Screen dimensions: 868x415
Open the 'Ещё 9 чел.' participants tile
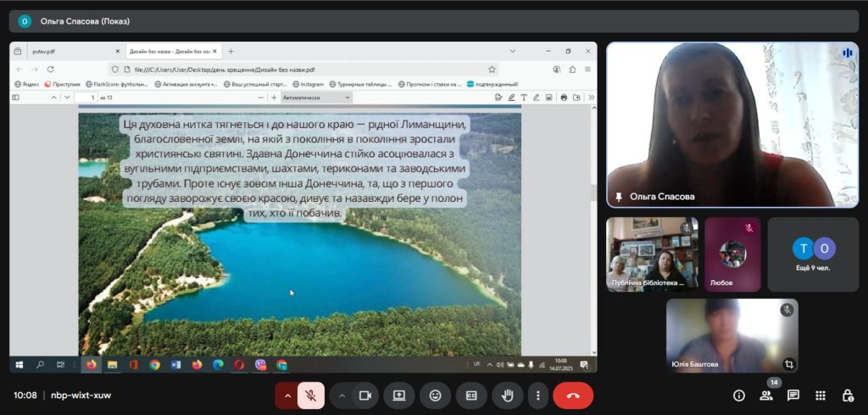pos(813,255)
